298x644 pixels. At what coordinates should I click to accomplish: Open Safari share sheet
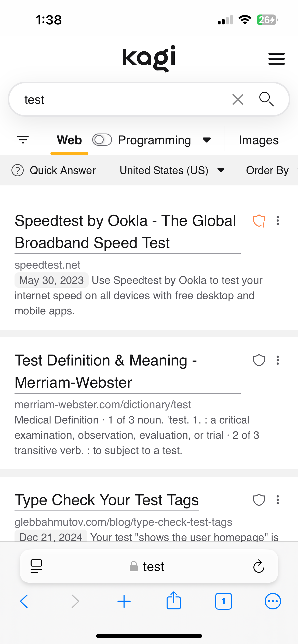(x=174, y=601)
